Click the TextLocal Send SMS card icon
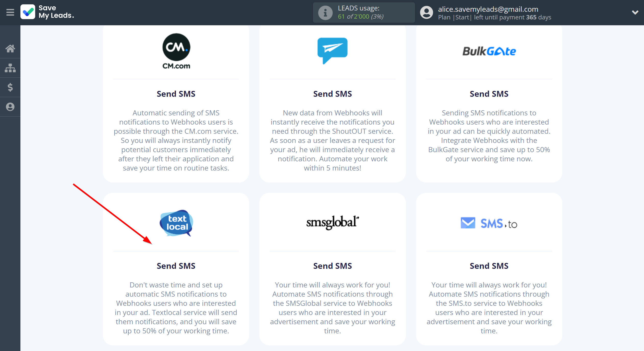This screenshot has width=644, height=351. [x=176, y=223]
